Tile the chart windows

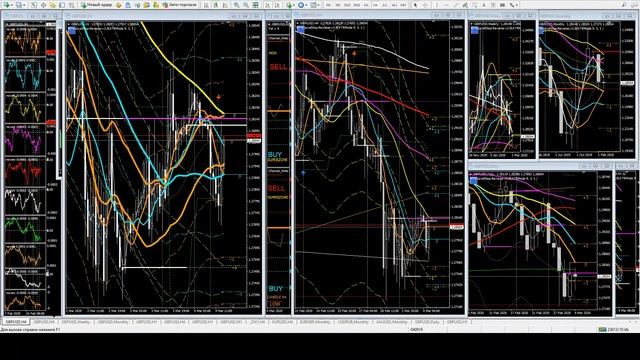point(256,5)
